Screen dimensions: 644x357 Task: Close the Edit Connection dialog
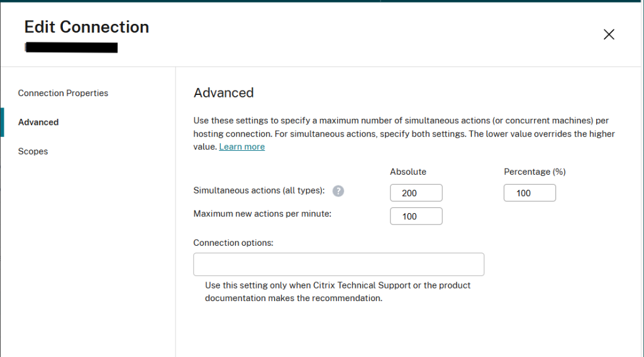click(x=609, y=34)
